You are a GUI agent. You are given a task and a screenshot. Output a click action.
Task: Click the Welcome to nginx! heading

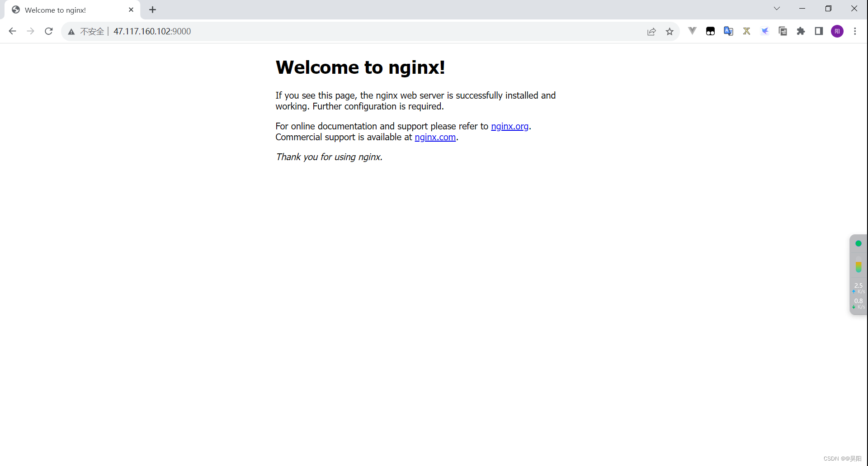(x=360, y=67)
